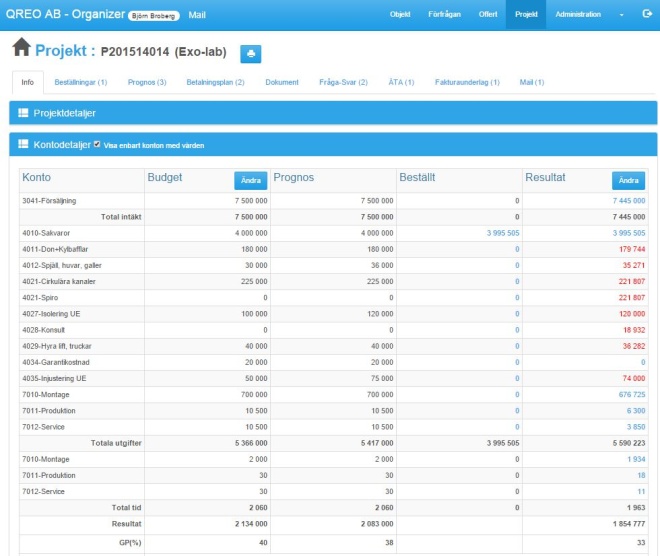Screen dimensions: 660x556
Task: Select Resultat total 1 854 777
Action: click(629, 524)
